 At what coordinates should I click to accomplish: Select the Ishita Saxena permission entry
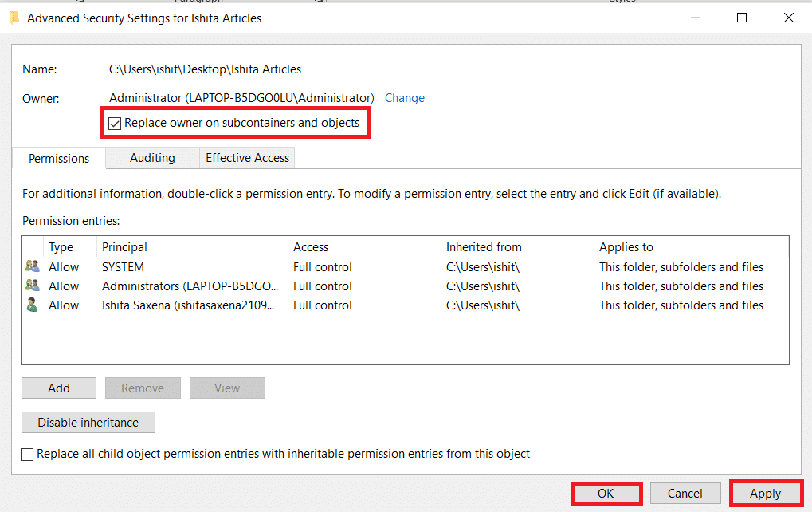pyautogui.click(x=188, y=305)
